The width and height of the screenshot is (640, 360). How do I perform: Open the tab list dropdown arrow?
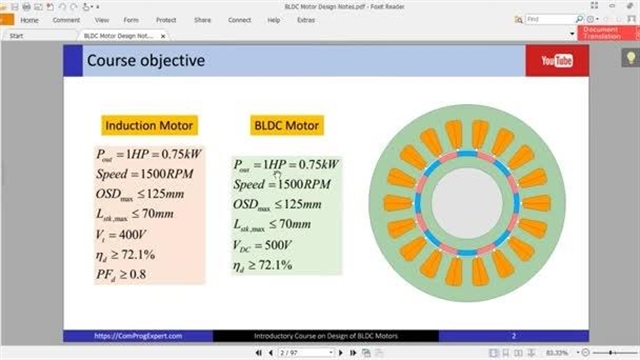pyautogui.click(x=572, y=34)
